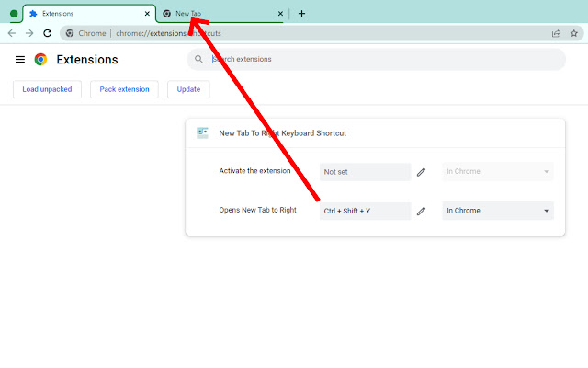588x368 pixels.
Task: Go back to the previous page
Action: coord(12,33)
